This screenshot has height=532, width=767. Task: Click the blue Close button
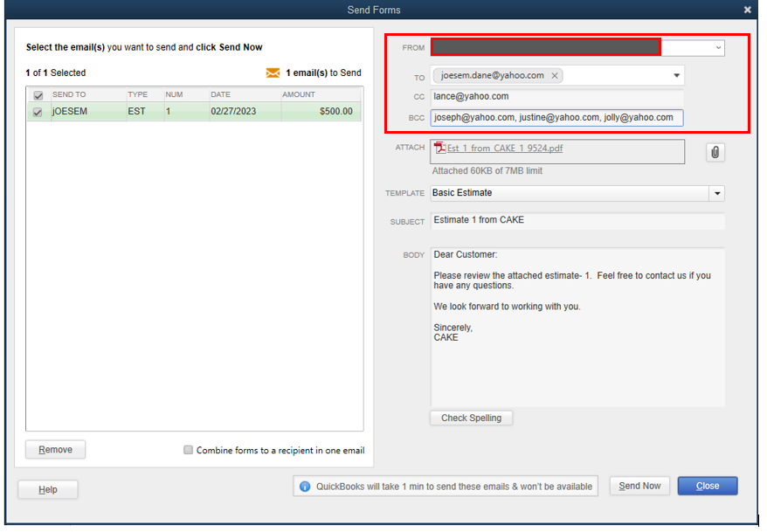point(708,486)
